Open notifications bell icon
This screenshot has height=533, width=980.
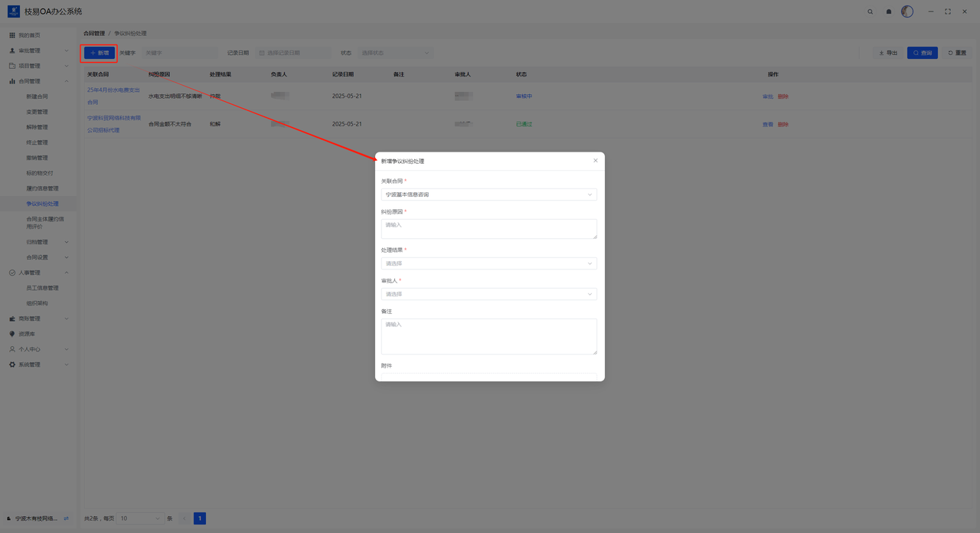coord(889,11)
